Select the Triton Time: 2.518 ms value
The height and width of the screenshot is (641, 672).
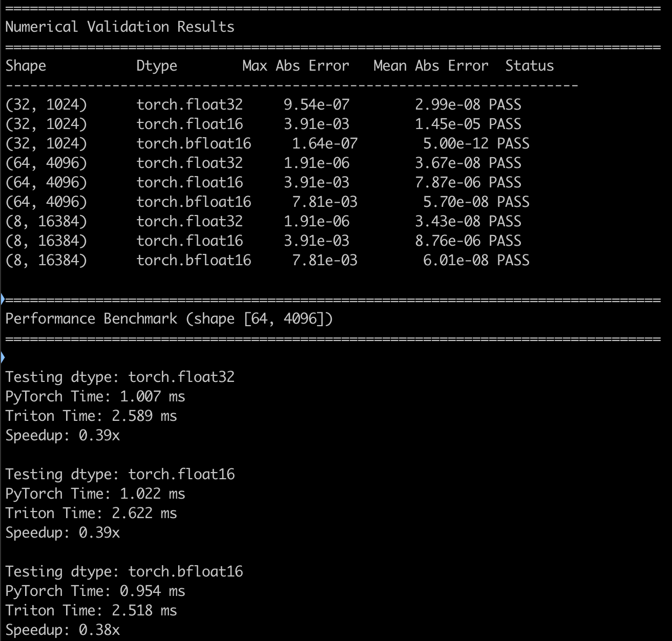click(91, 610)
